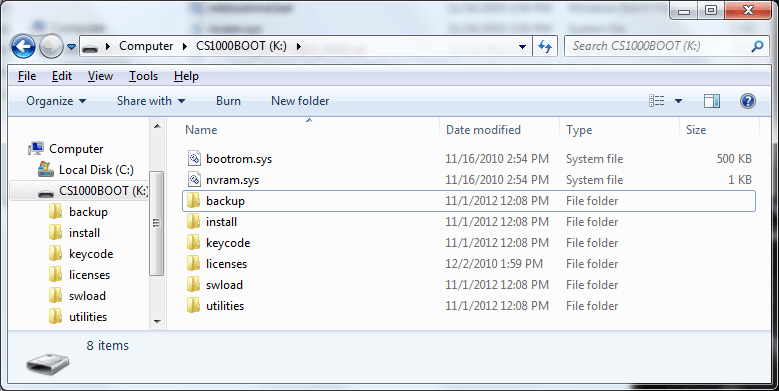779x391 pixels.
Task: Select CS1000BOOT (K:) in navigation tree
Action: pyautogui.click(x=103, y=191)
